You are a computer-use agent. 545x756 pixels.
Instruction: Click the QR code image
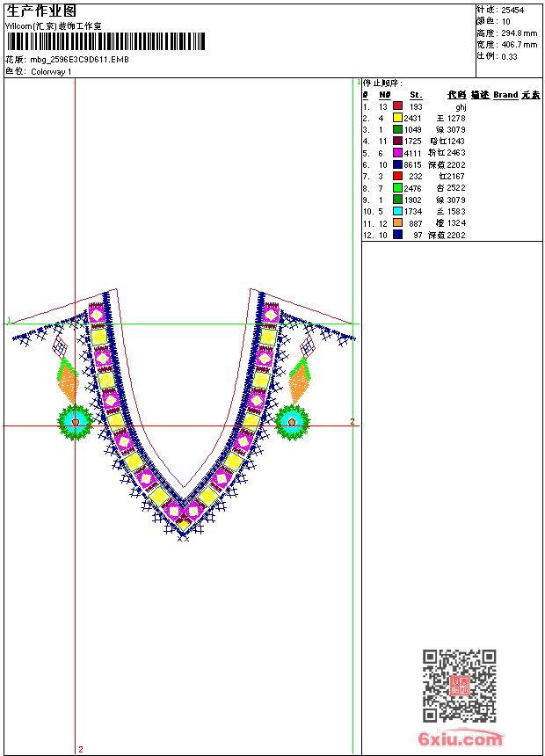[459, 686]
